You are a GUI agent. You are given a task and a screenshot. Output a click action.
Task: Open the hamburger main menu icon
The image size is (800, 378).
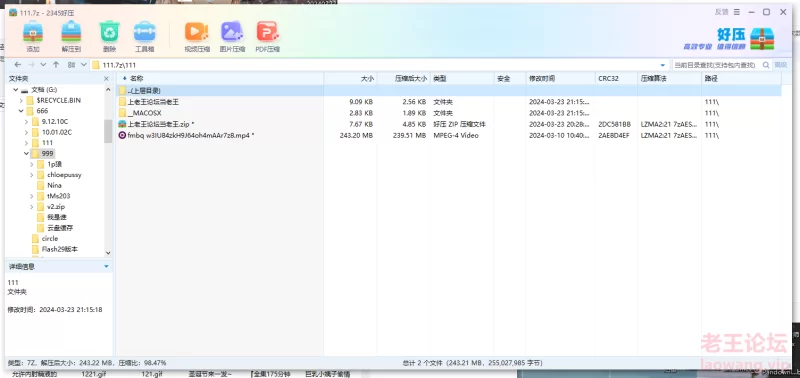(737, 12)
